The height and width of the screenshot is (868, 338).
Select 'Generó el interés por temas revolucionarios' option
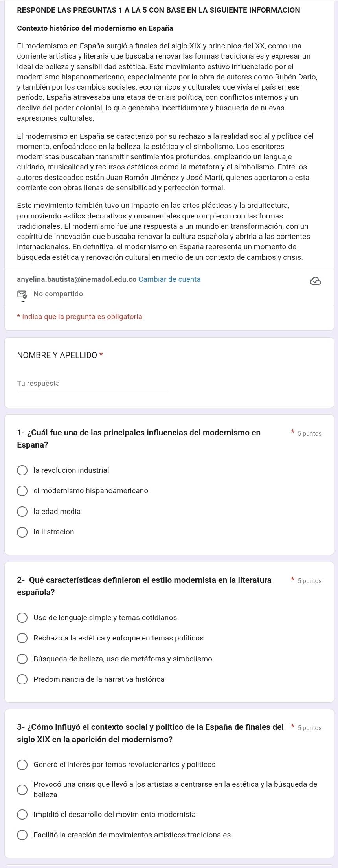(x=22, y=765)
